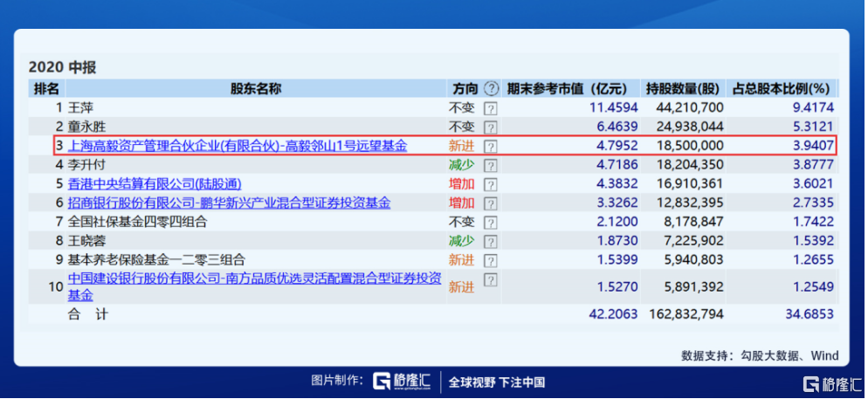Open 招商银行-鹏华新兴产业混合型 fund link
The height and width of the screenshot is (399, 868).
point(229,203)
